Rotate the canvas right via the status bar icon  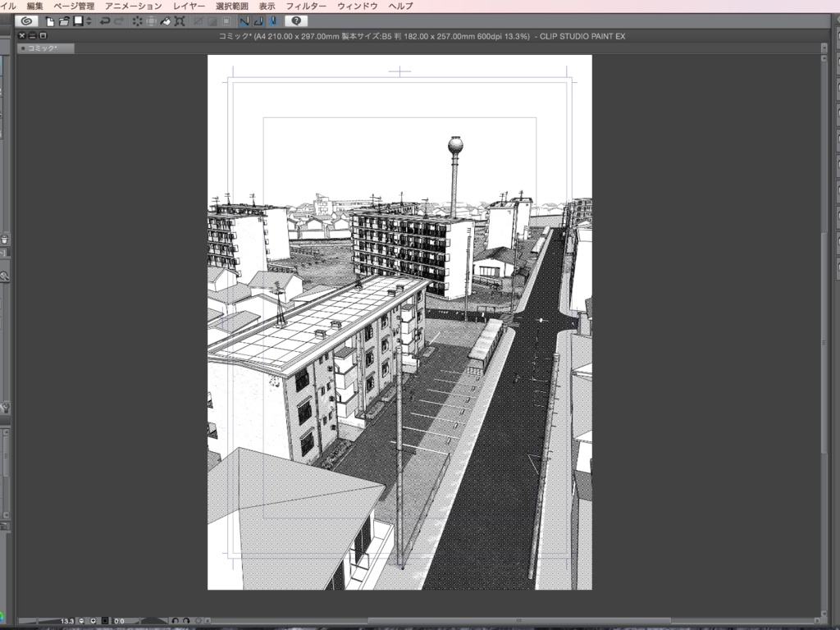(x=187, y=621)
